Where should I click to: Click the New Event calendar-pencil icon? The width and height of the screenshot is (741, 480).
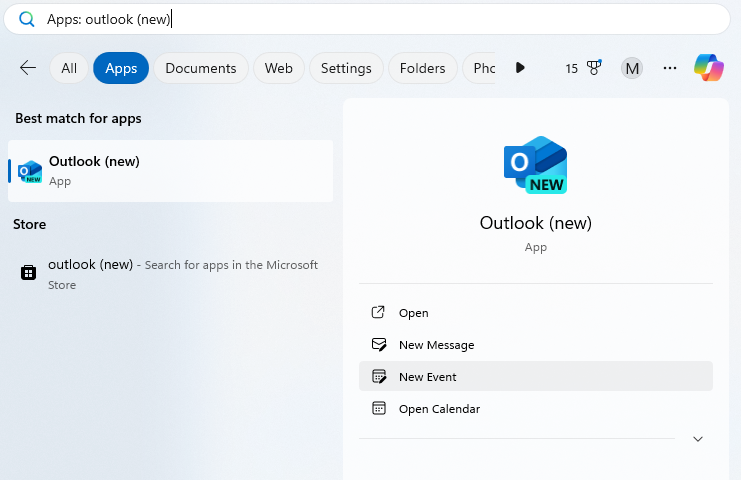379,376
